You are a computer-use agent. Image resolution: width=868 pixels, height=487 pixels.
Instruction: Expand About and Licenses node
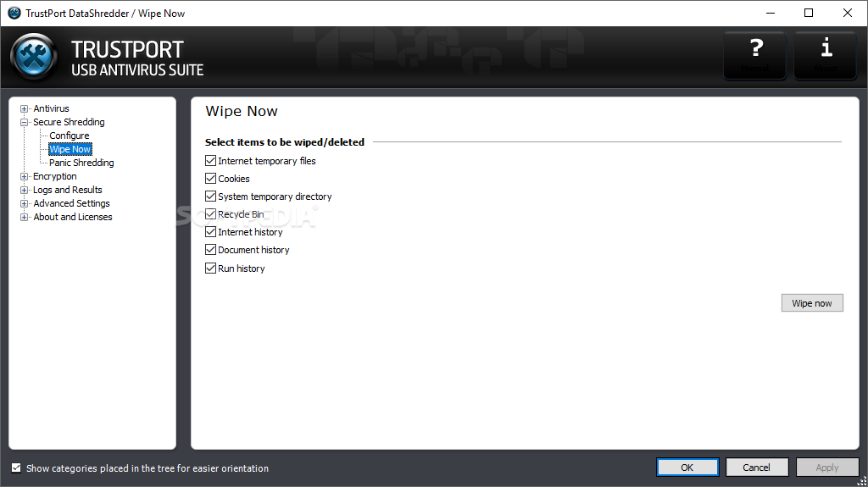(x=24, y=217)
